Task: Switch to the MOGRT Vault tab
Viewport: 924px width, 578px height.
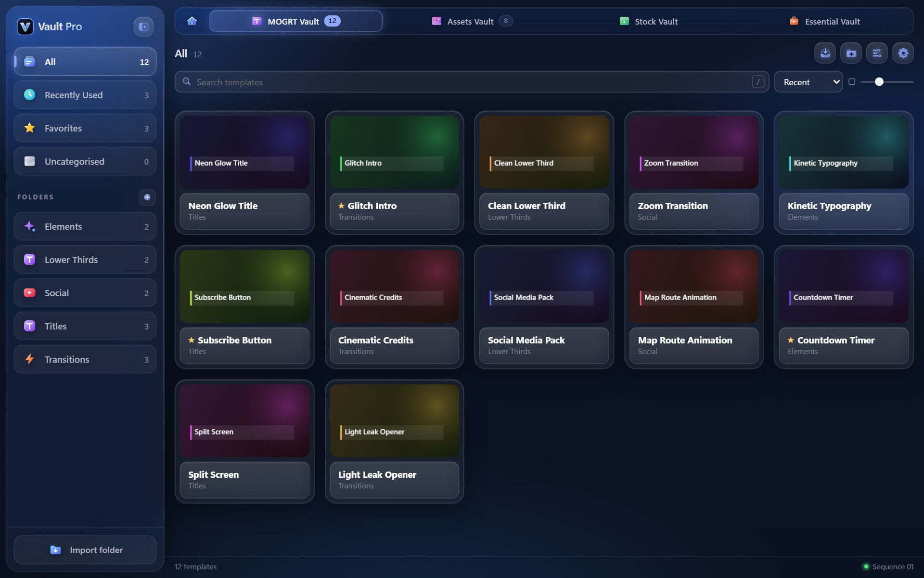Action: 296,21
